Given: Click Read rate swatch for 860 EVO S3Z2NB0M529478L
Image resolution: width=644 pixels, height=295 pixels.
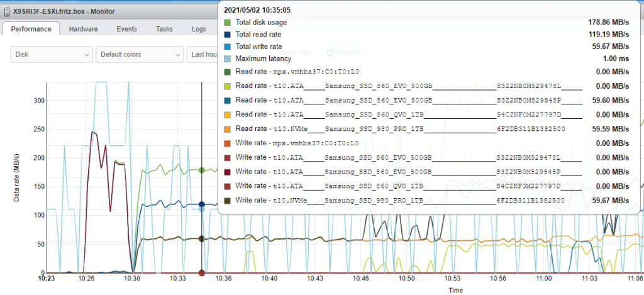Looking at the screenshot, I should [227, 86].
